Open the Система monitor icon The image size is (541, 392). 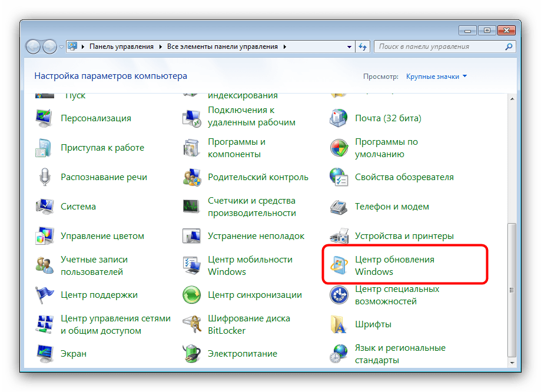(x=45, y=207)
